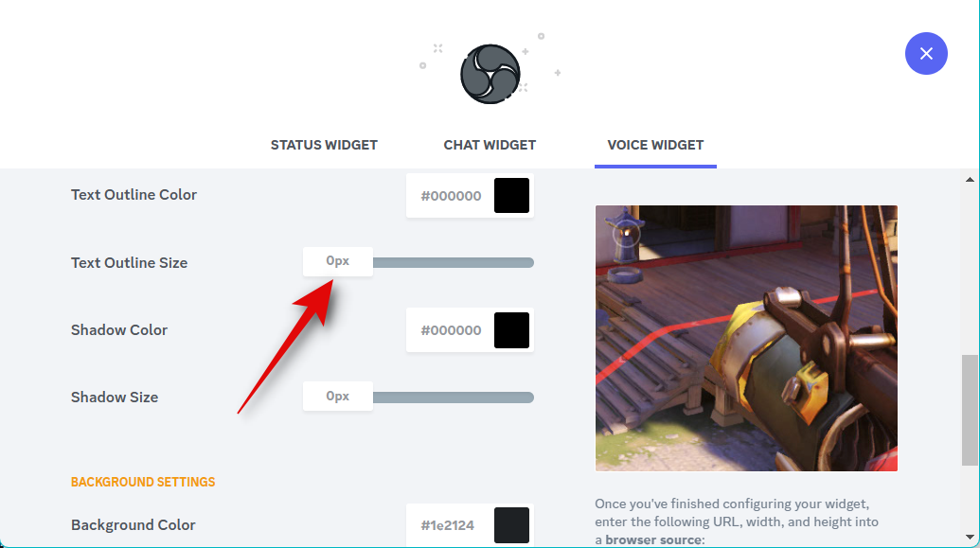Viewport: 980px width, 548px height.
Task: Click the vertical scrollbar thumb
Action: 970,410
